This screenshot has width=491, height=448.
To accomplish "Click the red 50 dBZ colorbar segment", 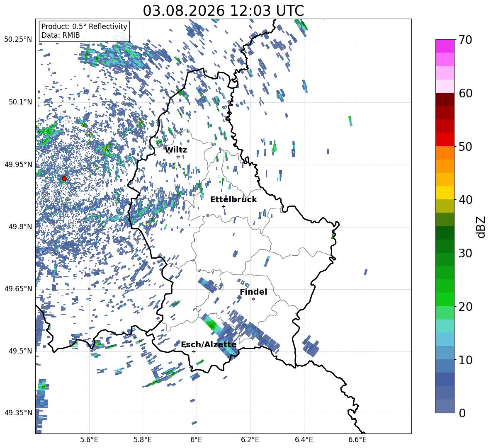I will click(x=445, y=140).
